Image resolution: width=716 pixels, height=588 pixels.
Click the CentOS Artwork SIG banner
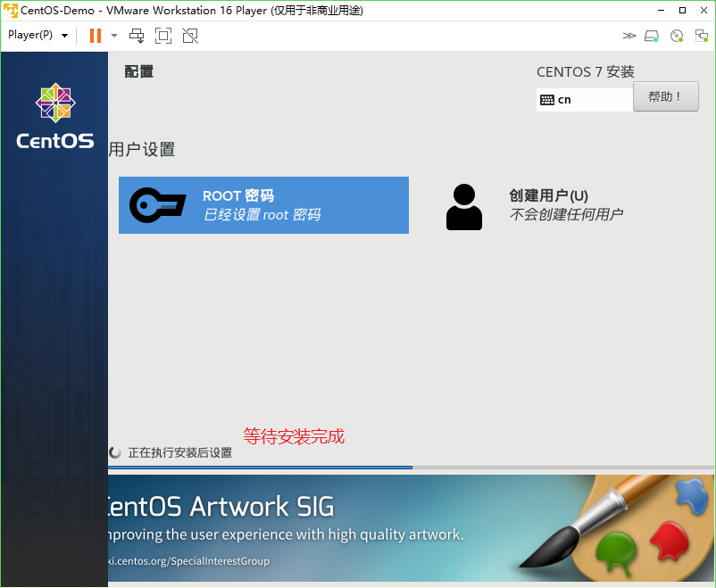click(411, 528)
